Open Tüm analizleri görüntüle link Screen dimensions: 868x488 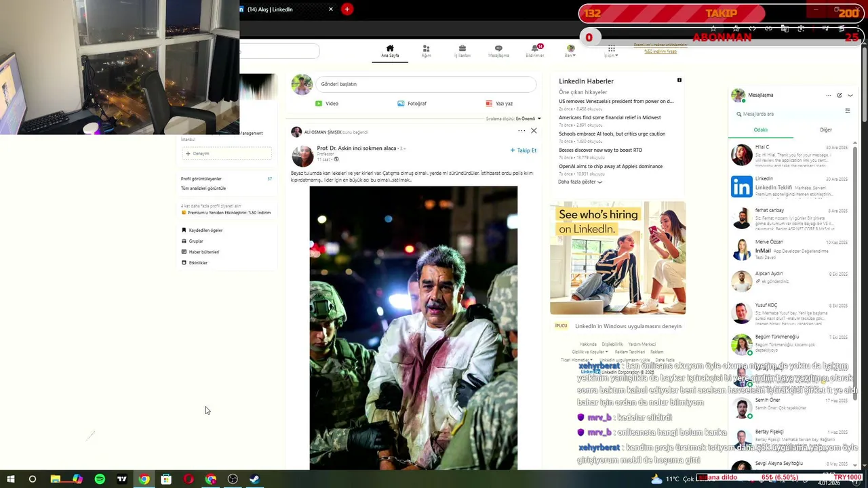(x=203, y=188)
